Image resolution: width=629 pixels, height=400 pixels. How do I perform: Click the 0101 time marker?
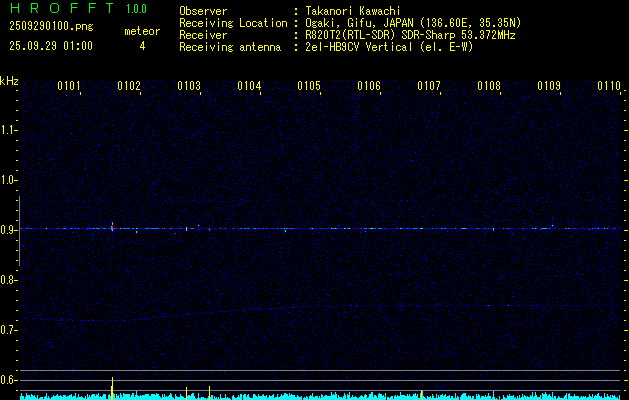pyautogui.click(x=69, y=87)
